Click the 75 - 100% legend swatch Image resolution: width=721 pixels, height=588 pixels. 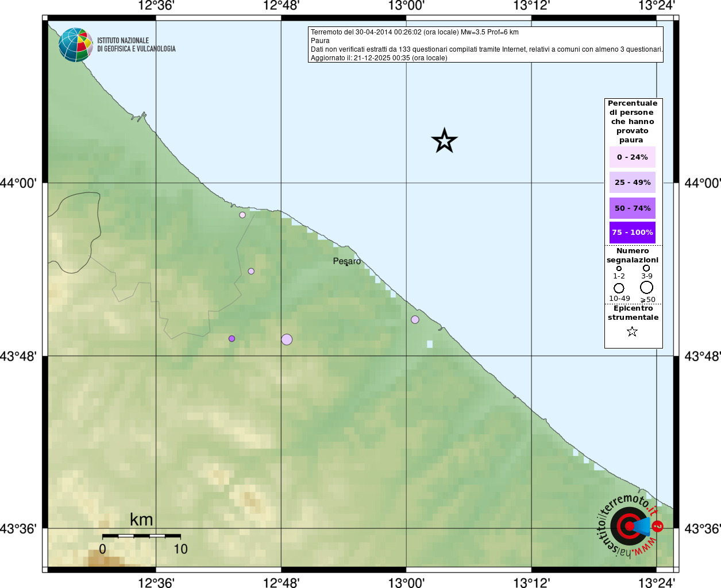tap(632, 233)
